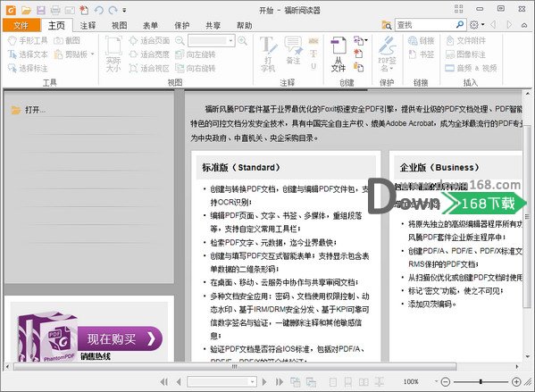Open file via the folder icon in quick access bar
This screenshot has height=392, width=535.
[26, 10]
